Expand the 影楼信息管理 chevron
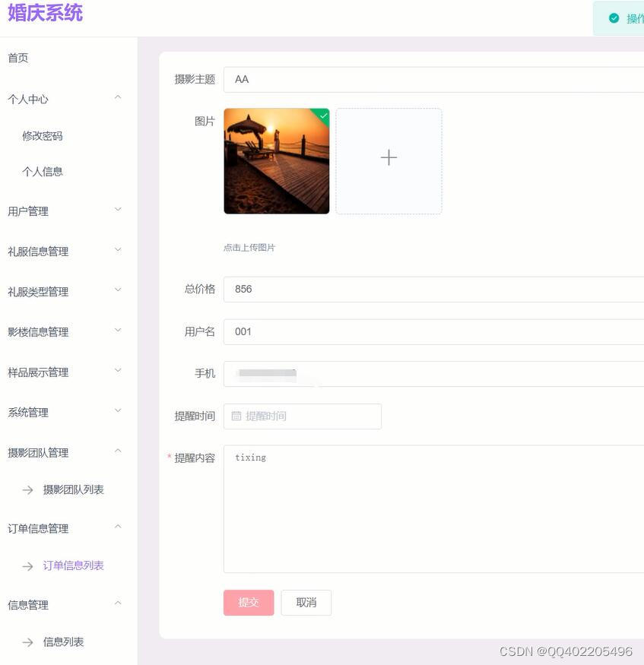The height and width of the screenshot is (665, 644). [x=118, y=330]
